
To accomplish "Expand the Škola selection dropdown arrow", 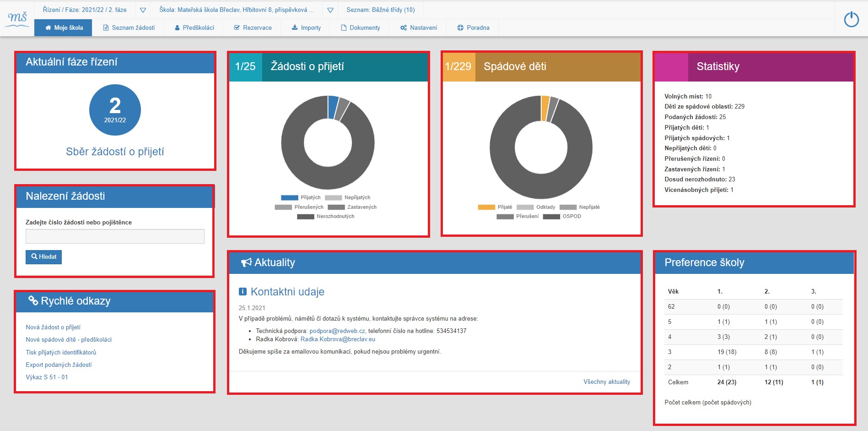I will coord(330,10).
